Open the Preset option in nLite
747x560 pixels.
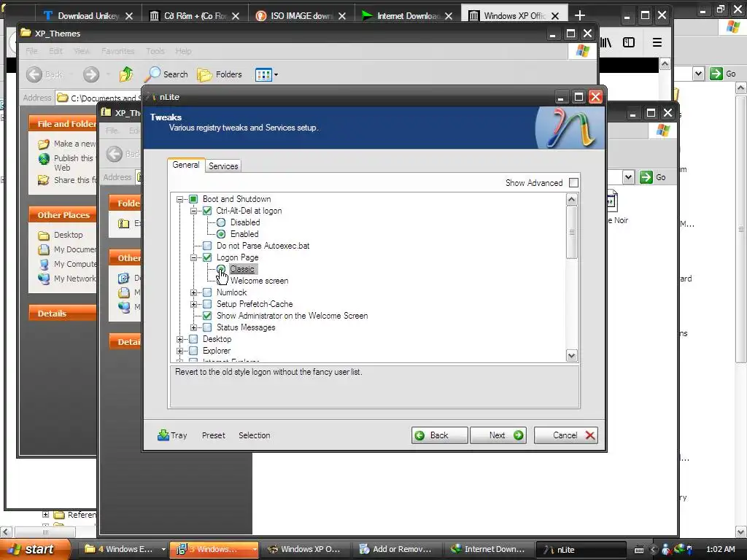214,435
